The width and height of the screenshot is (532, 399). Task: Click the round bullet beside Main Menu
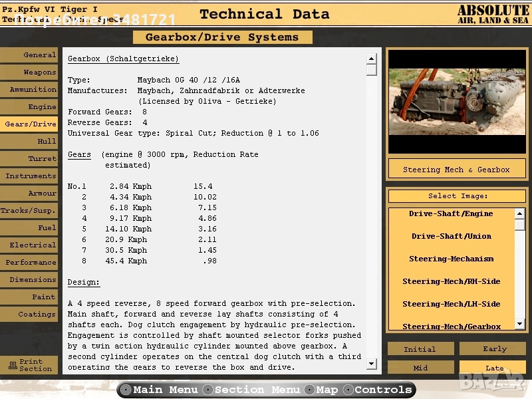point(125,390)
